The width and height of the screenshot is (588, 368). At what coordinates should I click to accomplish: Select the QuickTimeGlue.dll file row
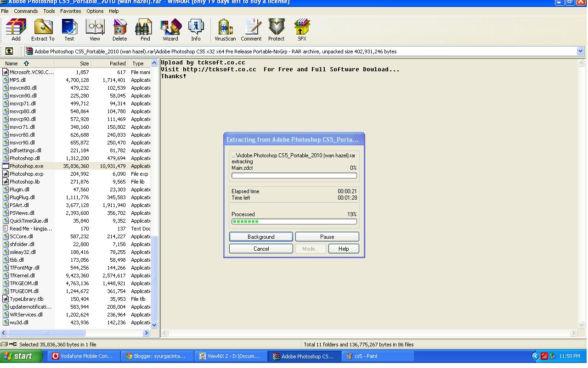(76, 221)
